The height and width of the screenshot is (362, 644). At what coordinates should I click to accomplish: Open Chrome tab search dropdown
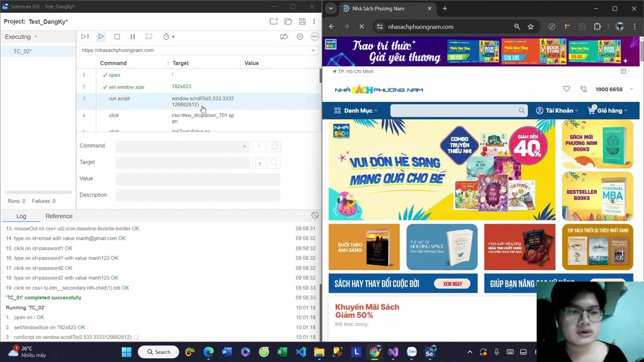(x=331, y=9)
